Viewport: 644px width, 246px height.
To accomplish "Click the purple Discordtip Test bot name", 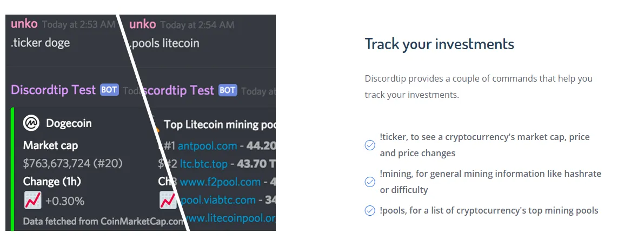I will coord(53,90).
